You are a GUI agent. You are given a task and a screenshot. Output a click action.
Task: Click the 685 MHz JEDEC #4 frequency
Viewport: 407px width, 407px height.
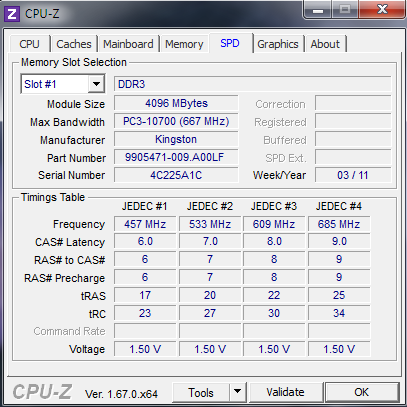339,224
